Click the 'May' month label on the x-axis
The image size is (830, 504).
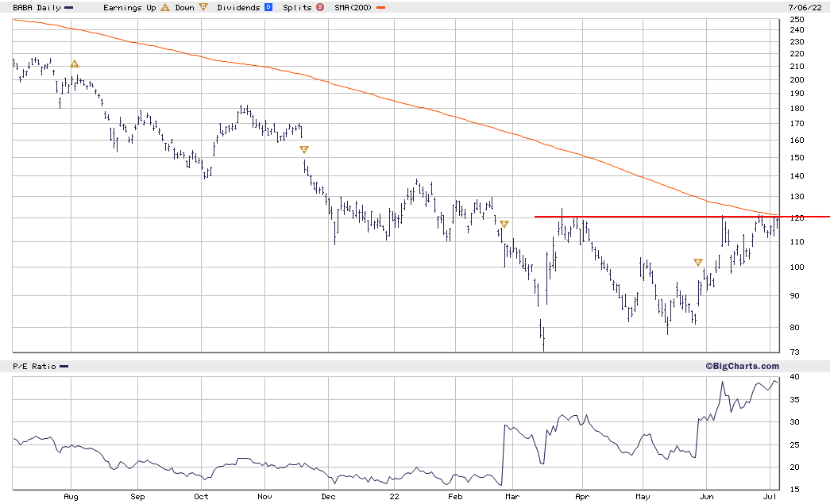click(643, 497)
